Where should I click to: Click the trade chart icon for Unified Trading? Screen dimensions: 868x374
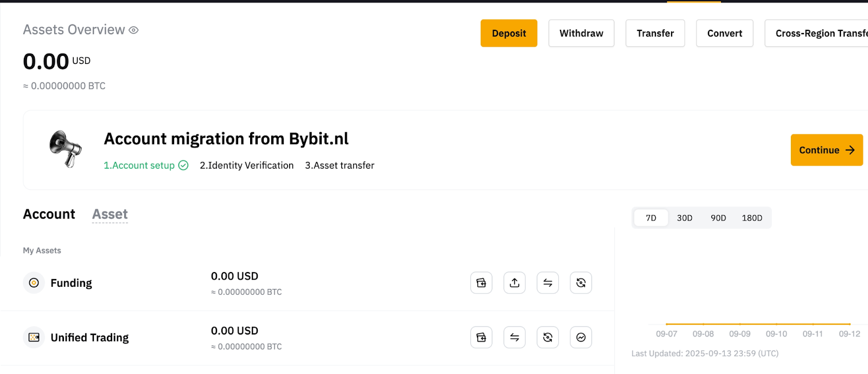[x=581, y=338]
